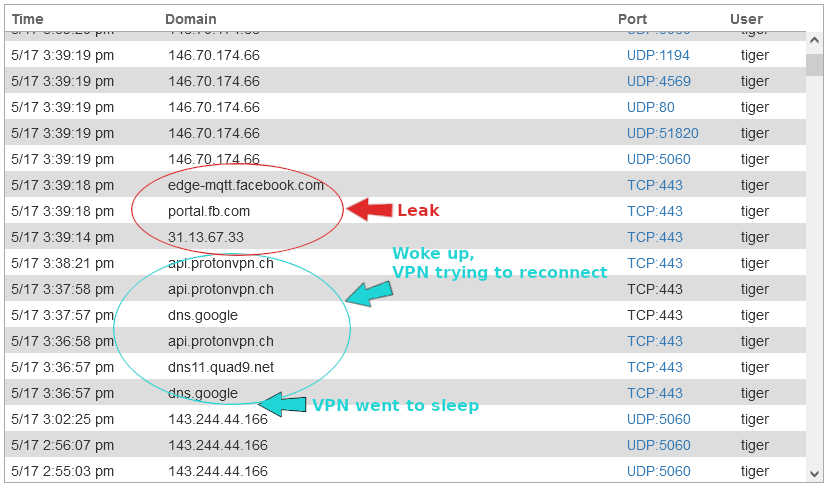Click the vertical scrollbar thumb
The image size is (828, 488).
pyautogui.click(x=813, y=64)
